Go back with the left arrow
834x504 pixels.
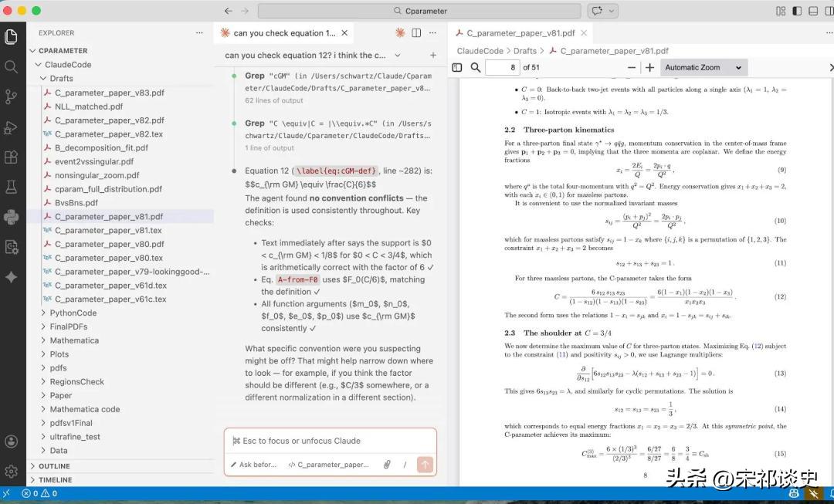(228, 11)
